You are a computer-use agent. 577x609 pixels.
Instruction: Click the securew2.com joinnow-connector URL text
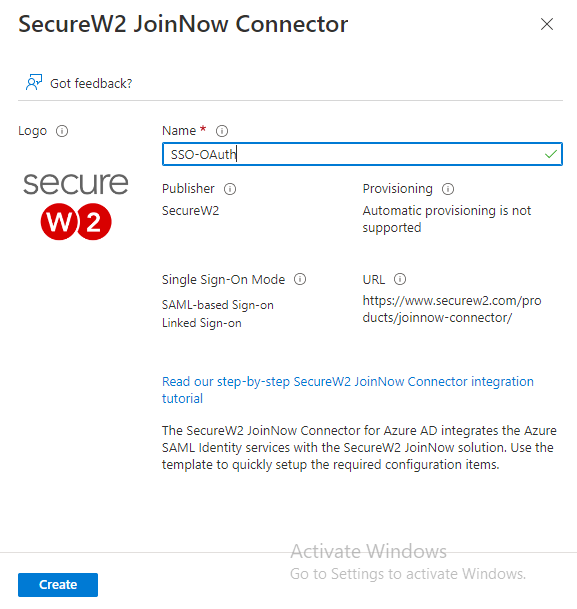tap(452, 309)
